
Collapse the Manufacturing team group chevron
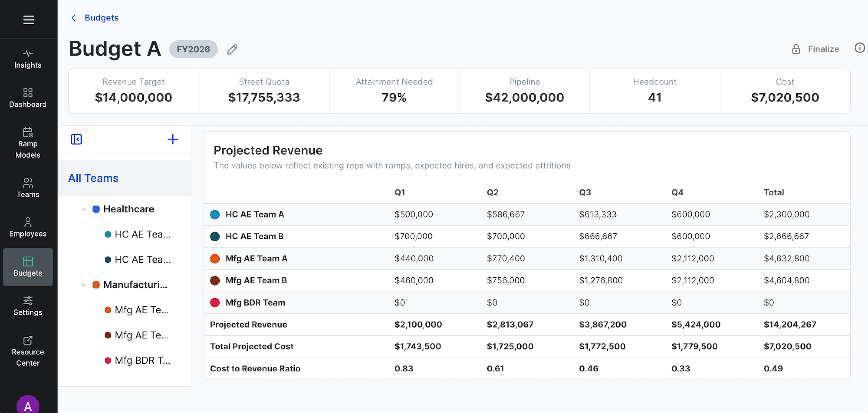coord(84,285)
